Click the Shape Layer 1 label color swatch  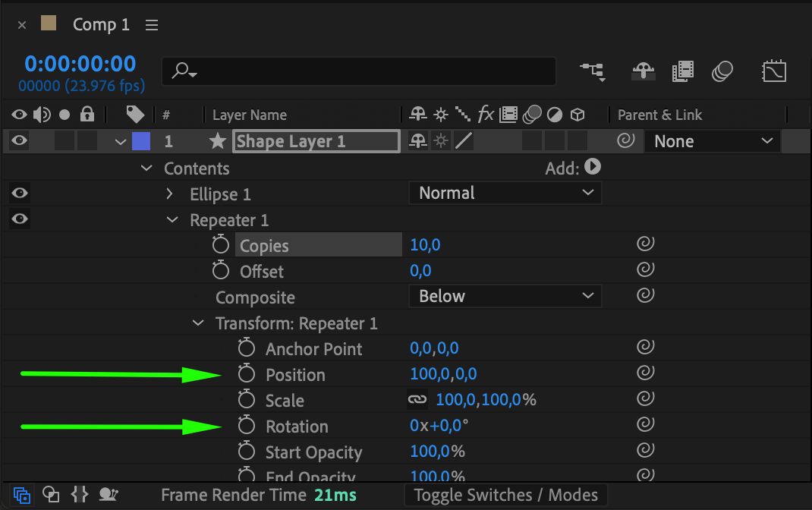click(141, 141)
